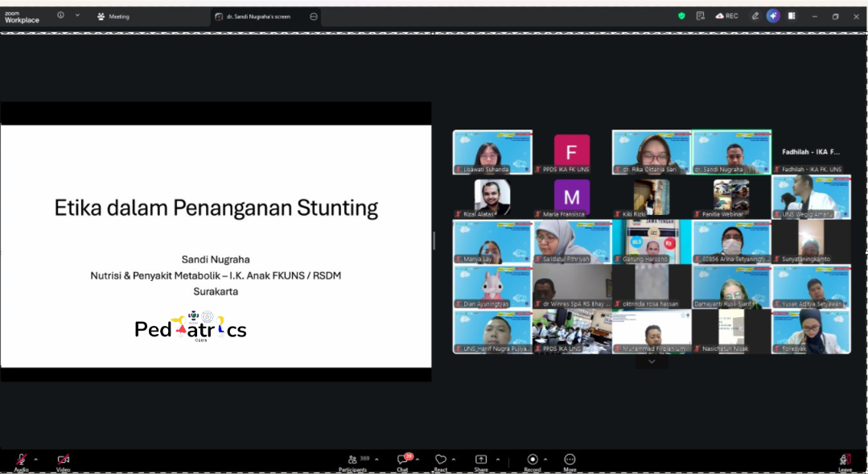
Task: Click the Share screen icon
Action: 481,460
